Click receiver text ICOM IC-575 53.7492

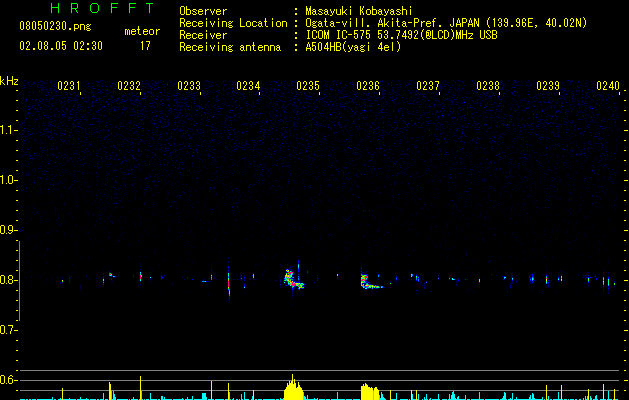pyautogui.click(x=401, y=35)
